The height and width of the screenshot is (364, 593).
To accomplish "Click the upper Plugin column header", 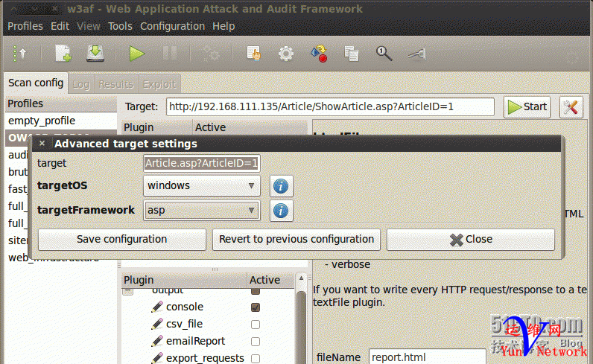I will tap(157, 127).
